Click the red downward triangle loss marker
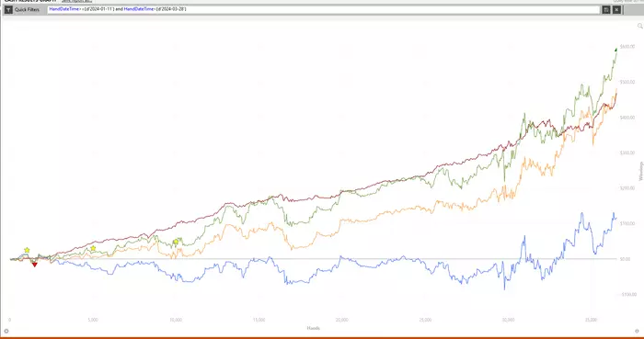This screenshot has width=644, height=339. point(35,265)
